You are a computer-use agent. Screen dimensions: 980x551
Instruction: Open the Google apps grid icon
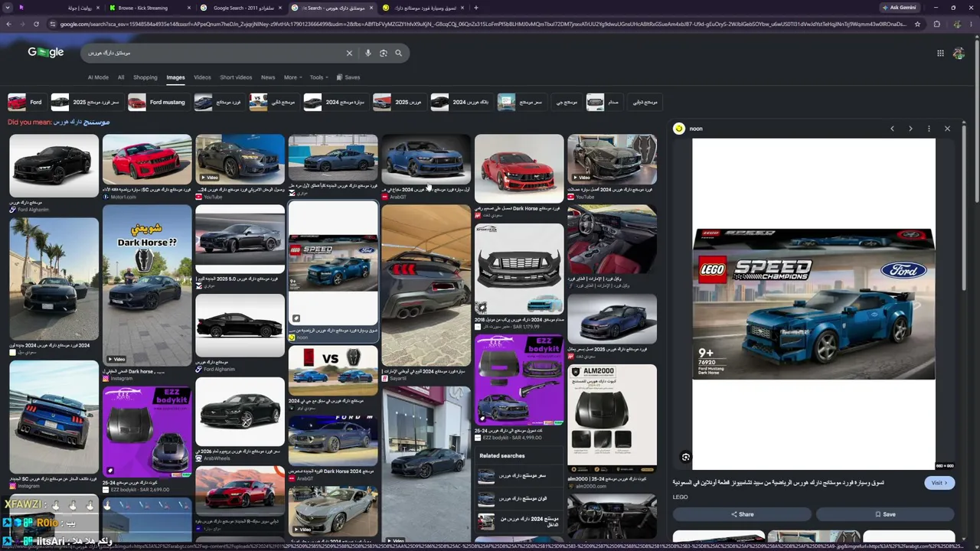point(940,53)
